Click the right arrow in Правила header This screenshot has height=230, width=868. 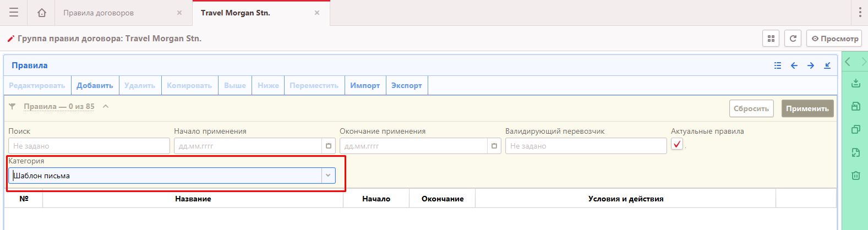pyautogui.click(x=811, y=65)
